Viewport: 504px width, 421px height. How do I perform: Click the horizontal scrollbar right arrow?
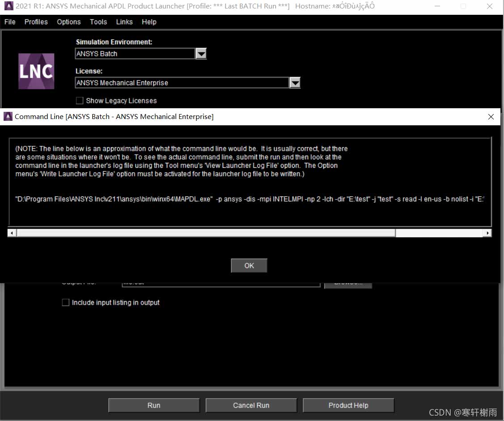tap(487, 233)
